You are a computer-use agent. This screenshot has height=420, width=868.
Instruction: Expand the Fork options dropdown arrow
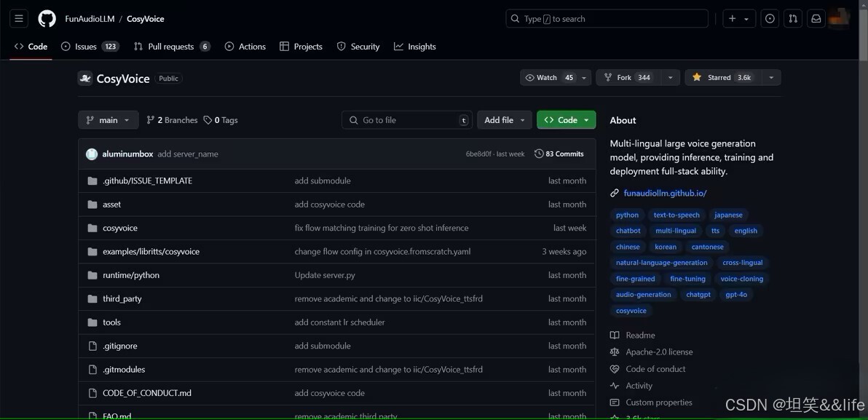tap(671, 77)
